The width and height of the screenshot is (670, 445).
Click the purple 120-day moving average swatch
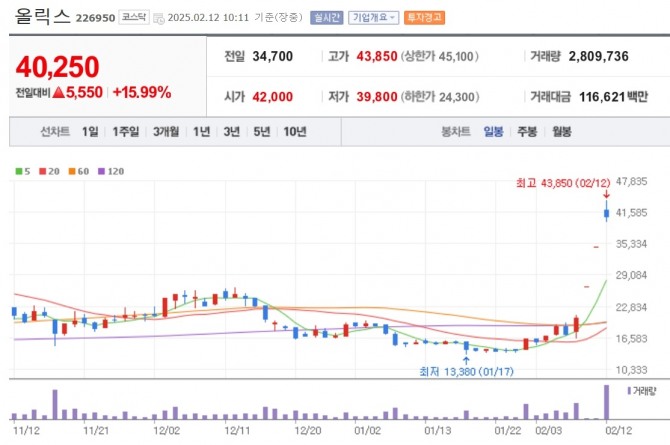pyautogui.click(x=101, y=171)
